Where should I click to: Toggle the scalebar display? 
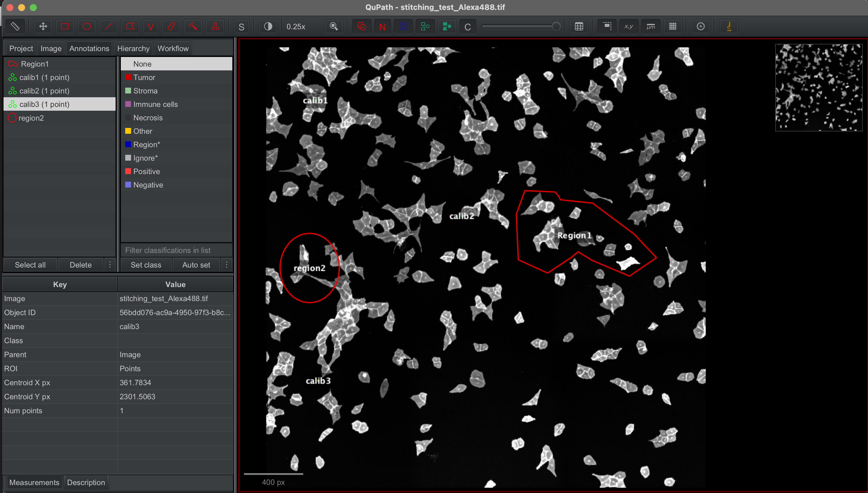coord(651,26)
